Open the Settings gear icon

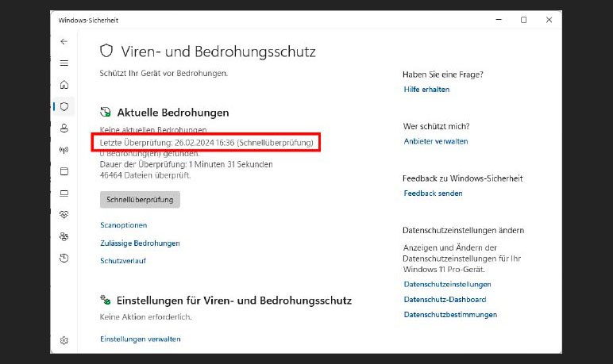(64, 340)
